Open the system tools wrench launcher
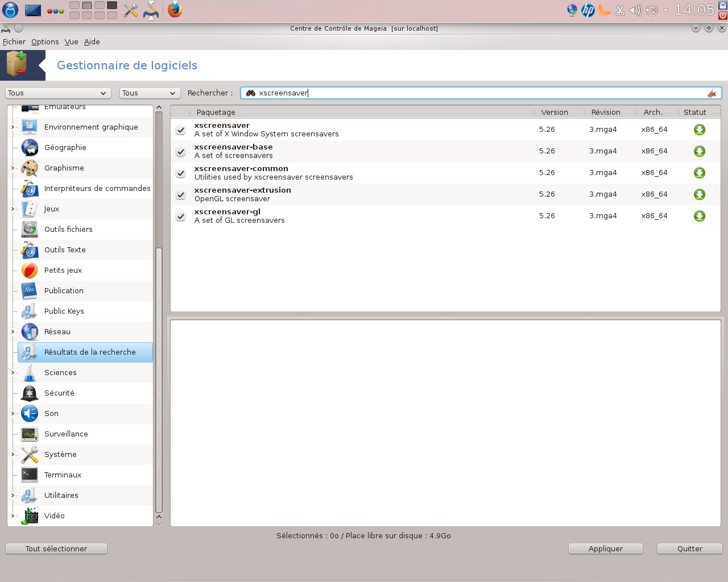The height and width of the screenshot is (582, 728). (x=131, y=10)
